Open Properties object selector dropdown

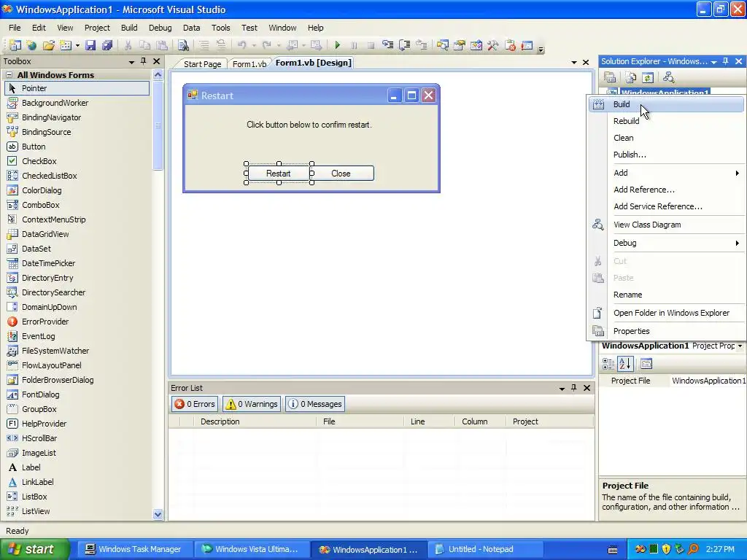point(740,346)
